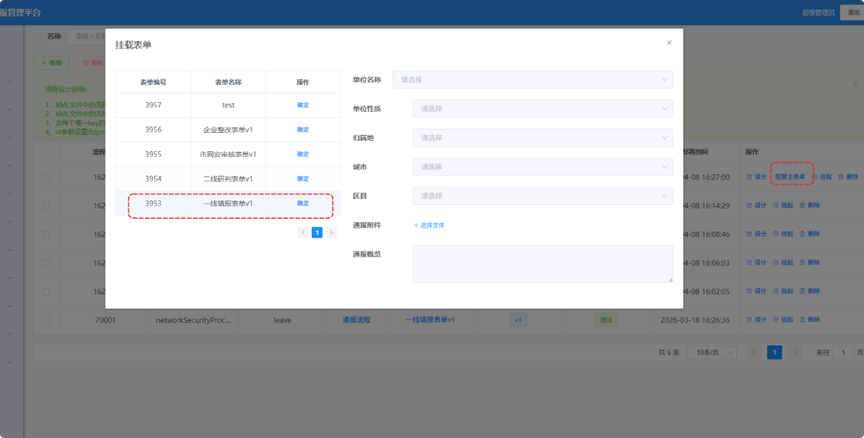Check the checkbox of the 70001 row
864x438 pixels.
tap(46, 320)
